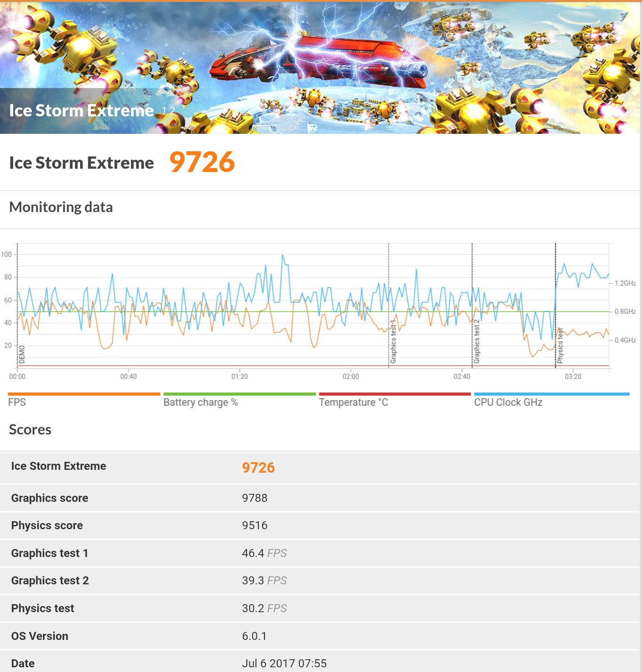Click the 02:00 time axis label
Viewport: 642px width, 672px height.
(351, 377)
